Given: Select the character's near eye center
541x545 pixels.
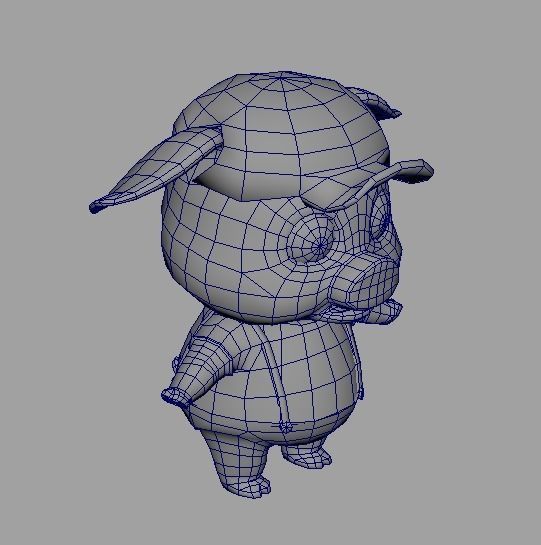Looking at the screenshot, I should [320, 246].
